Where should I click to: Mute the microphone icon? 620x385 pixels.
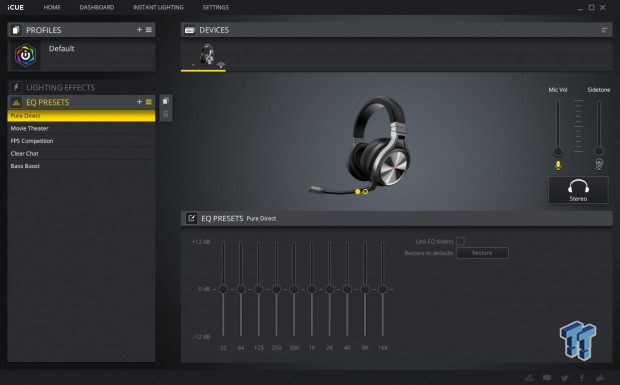(558, 165)
